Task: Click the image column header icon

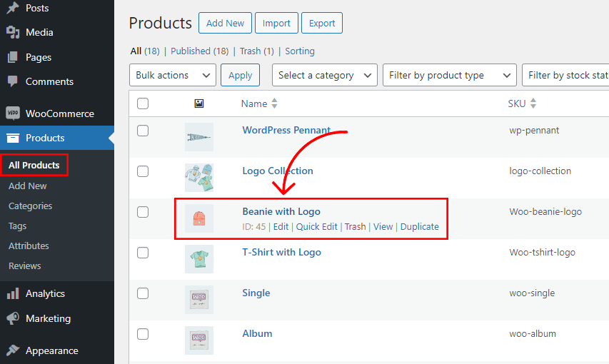Action: point(199,103)
